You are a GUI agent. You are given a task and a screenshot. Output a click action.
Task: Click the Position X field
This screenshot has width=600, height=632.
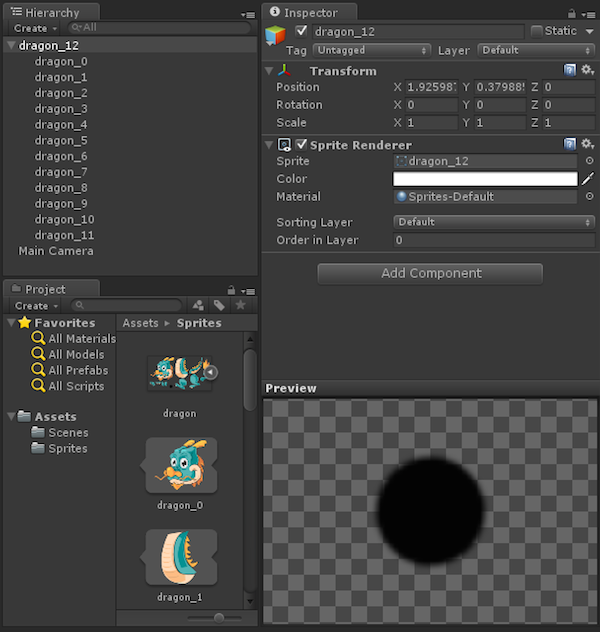point(431,87)
